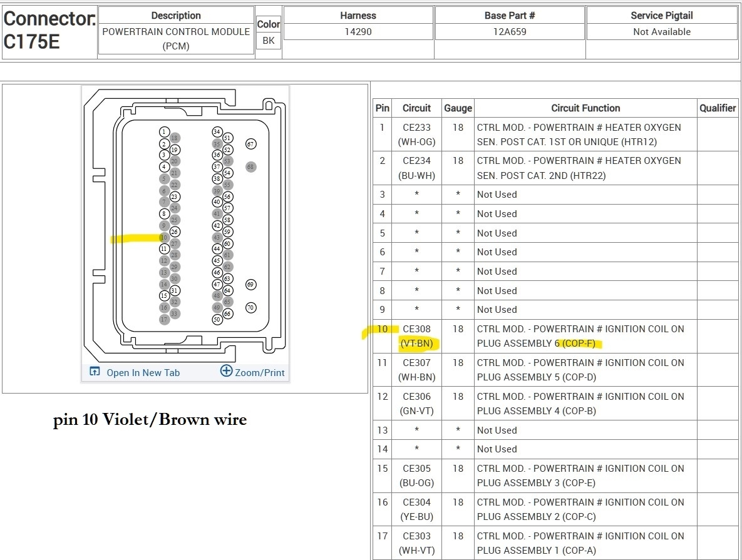Screen dimensions: 742x560
Task: Click the pin 10 Violet/Brown wire caption
Action: tap(150, 419)
